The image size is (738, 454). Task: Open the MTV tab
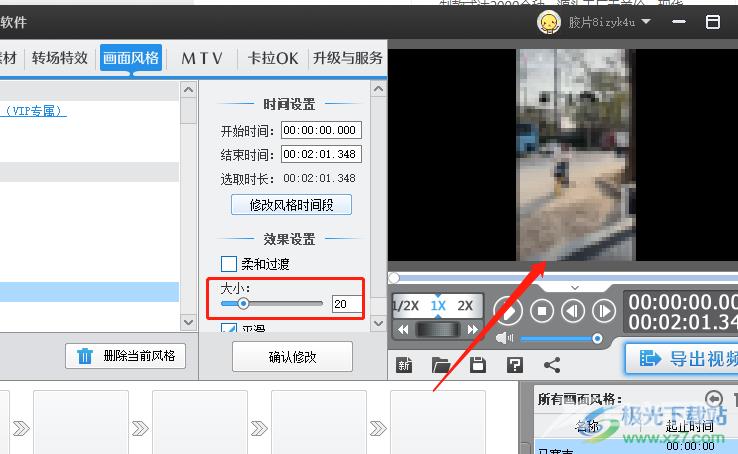point(202,58)
